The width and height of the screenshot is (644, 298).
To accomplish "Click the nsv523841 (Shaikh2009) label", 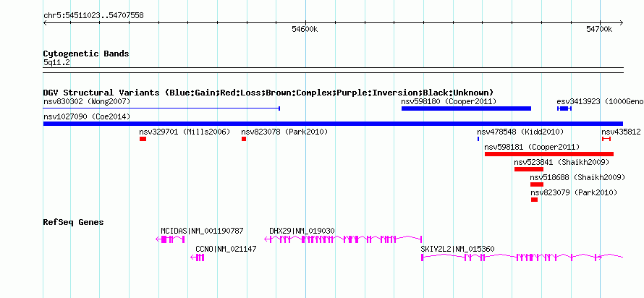I will (x=562, y=162).
